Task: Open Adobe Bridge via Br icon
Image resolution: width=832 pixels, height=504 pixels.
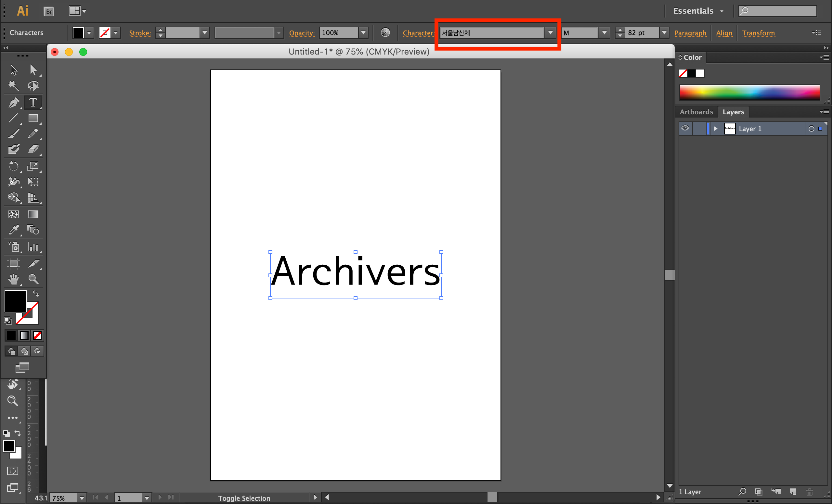Action: 49,11
